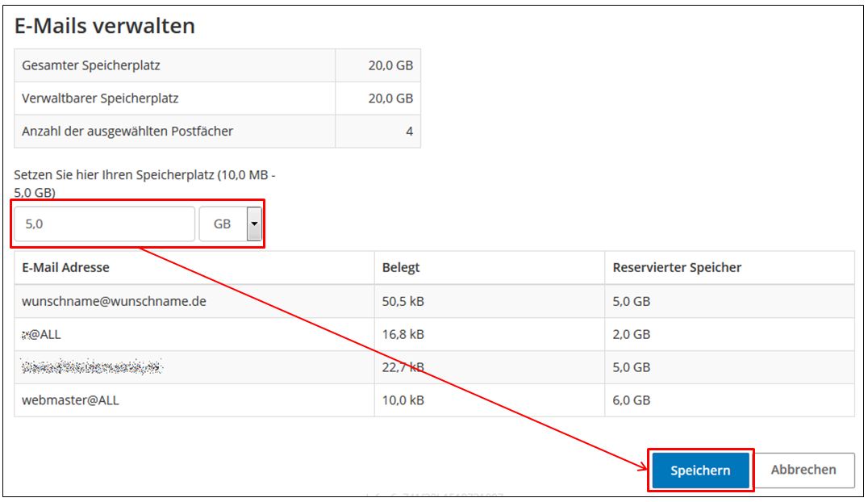
Task: Click the 6,0 GB reserved storage cell
Action: [x=632, y=400]
